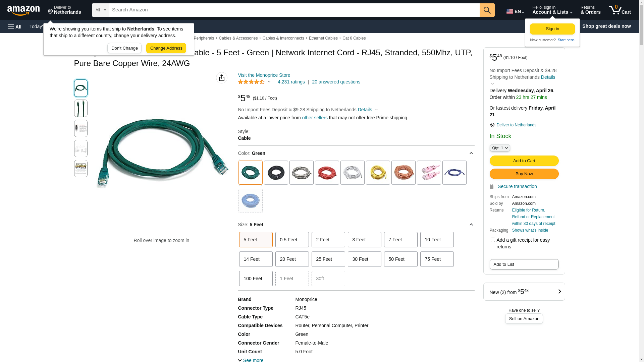Select the 10 Feet size option
The width and height of the screenshot is (644, 362).
tap(437, 240)
